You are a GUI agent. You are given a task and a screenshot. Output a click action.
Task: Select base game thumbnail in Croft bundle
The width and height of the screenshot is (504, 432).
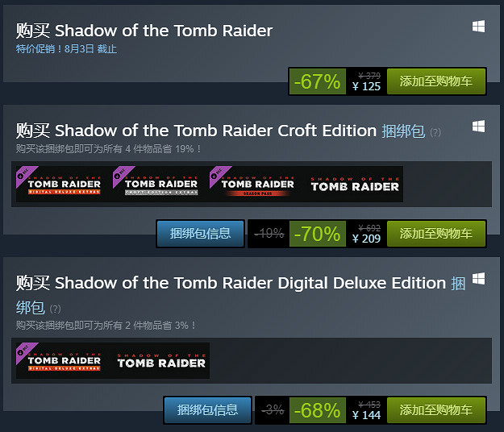[x=355, y=184]
